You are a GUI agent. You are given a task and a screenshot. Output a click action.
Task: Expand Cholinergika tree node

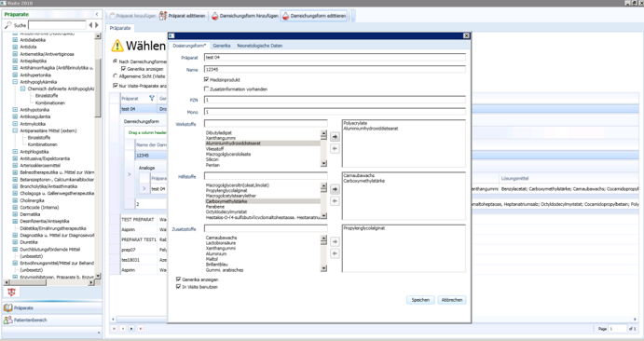click(15, 200)
